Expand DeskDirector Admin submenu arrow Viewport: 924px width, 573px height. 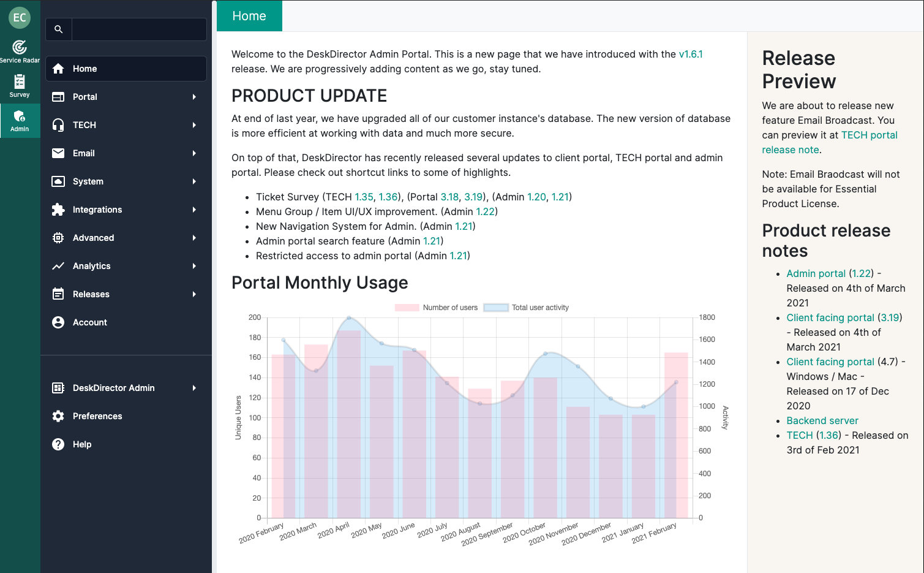tap(194, 388)
